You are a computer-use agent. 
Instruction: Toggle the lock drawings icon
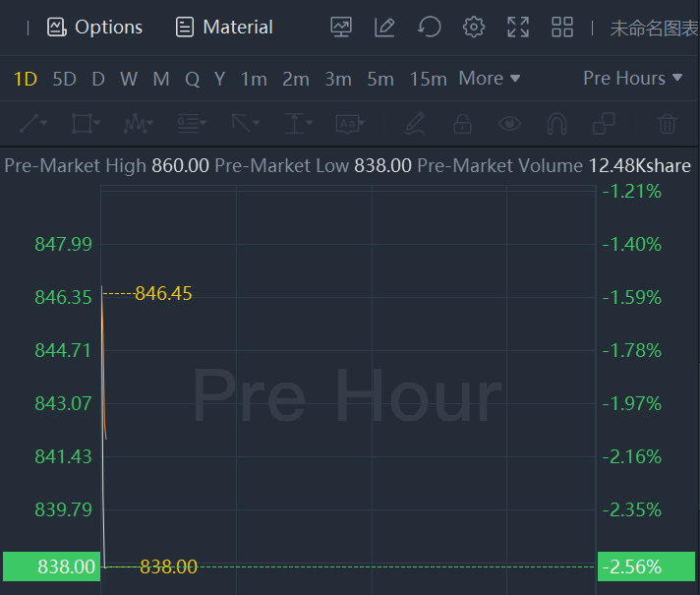tap(461, 124)
